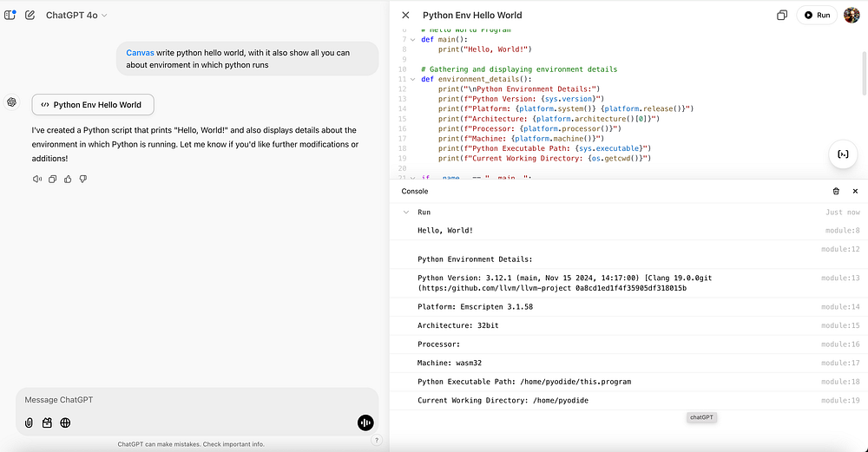Image resolution: width=868 pixels, height=452 pixels.
Task: Click the 'Just now' run timestamp
Action: tap(843, 213)
